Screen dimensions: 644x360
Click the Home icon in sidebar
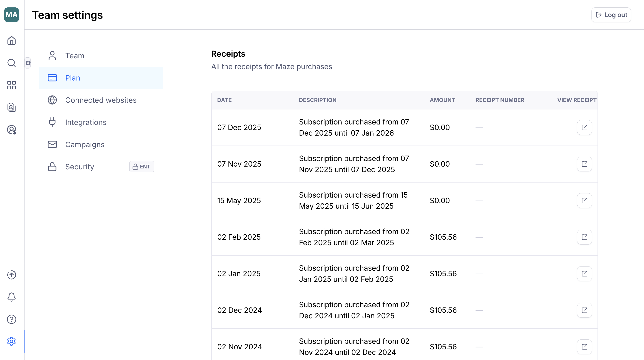point(12,40)
